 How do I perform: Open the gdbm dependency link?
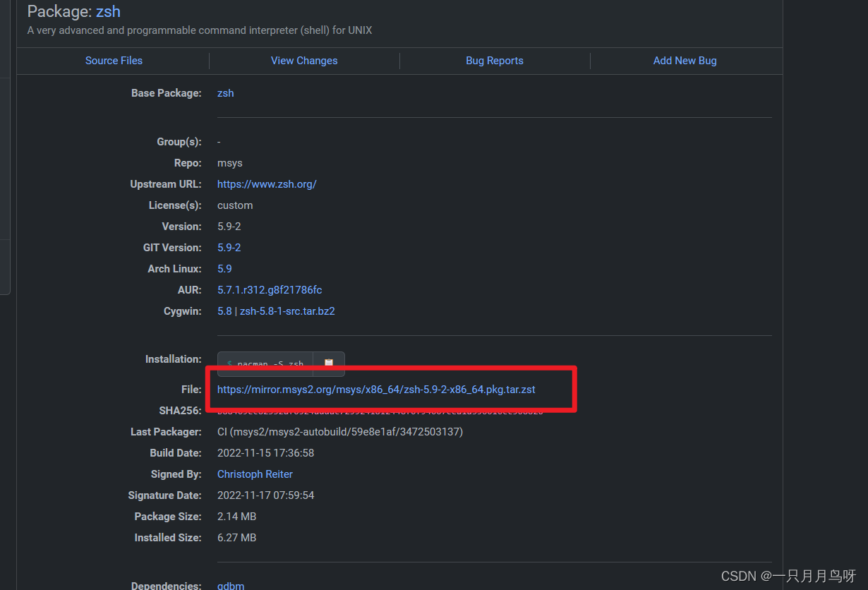[x=230, y=585]
